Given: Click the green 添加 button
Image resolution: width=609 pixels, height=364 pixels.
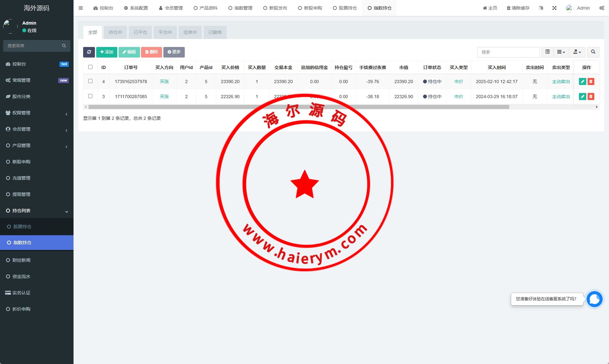Looking at the screenshot, I should click(107, 52).
